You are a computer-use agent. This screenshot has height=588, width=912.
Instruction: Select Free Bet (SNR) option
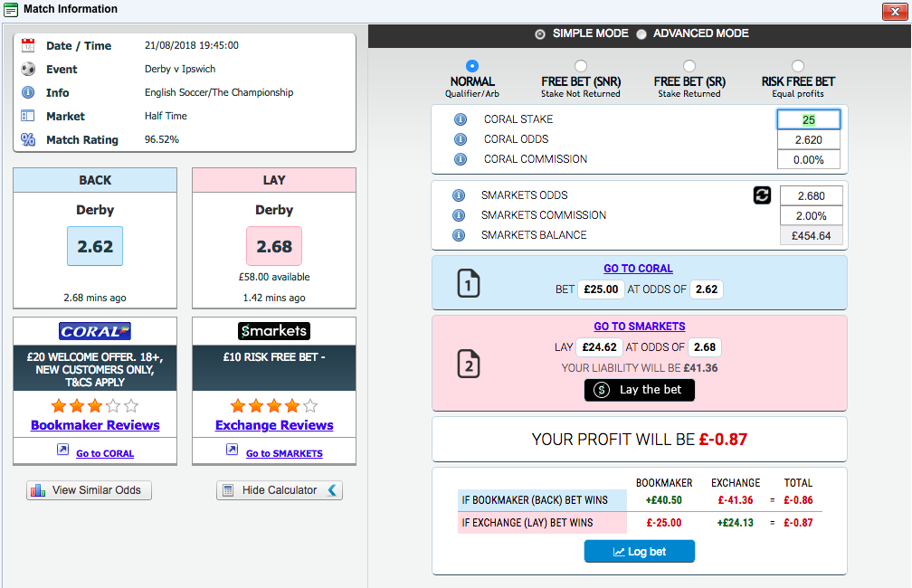coord(581,66)
